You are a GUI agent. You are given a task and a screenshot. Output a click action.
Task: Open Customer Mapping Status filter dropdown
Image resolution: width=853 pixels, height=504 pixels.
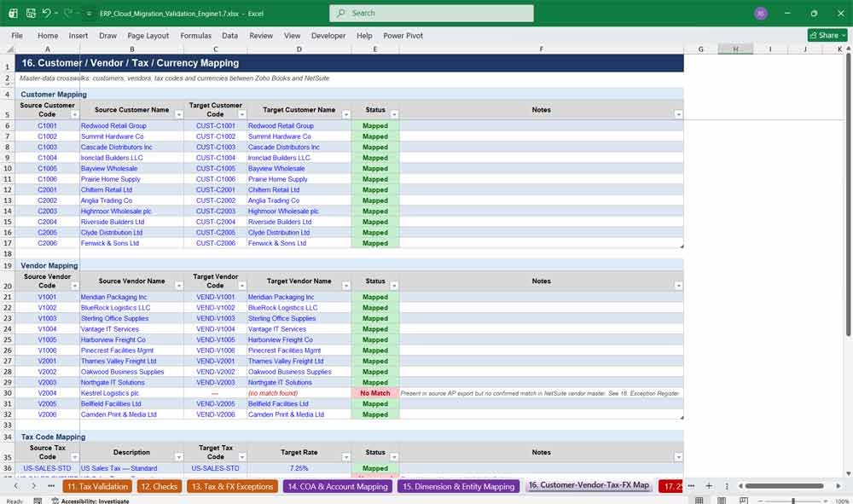coord(394,115)
